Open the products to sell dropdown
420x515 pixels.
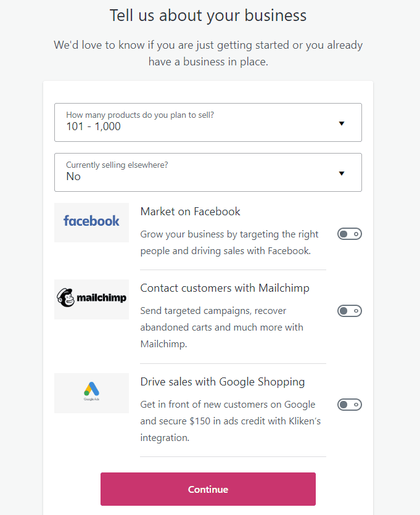208,123
